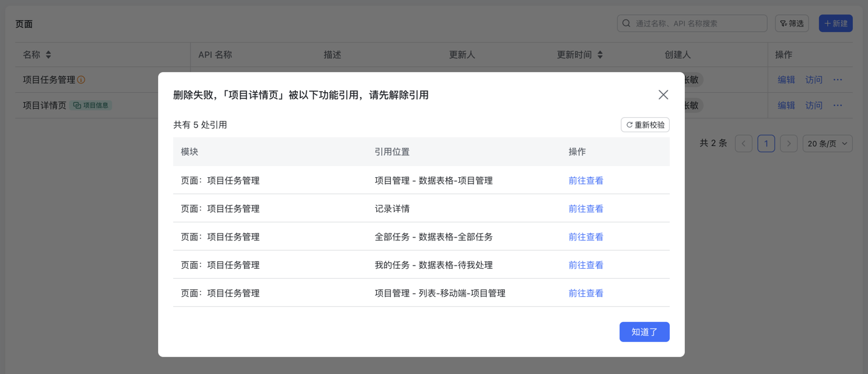
Task: Click 前往查看 for 列表-移动端-项目管理 row
Action: pos(586,293)
